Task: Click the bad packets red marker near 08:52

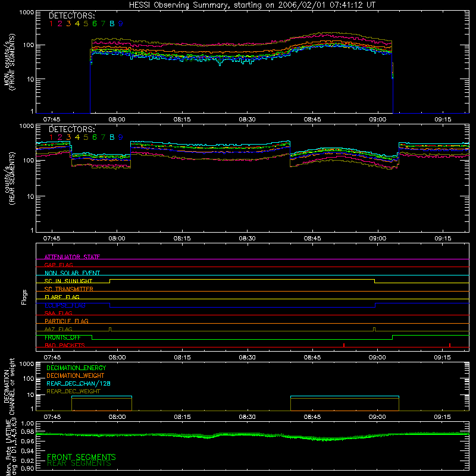Action: coord(344,345)
